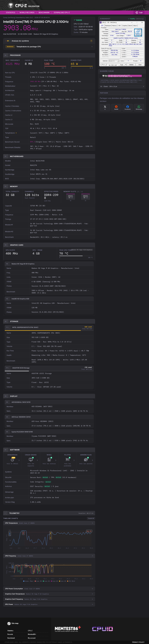Share the validation on Reddit
The height and width of the screenshot is (644, 149).
[x=116, y=107]
